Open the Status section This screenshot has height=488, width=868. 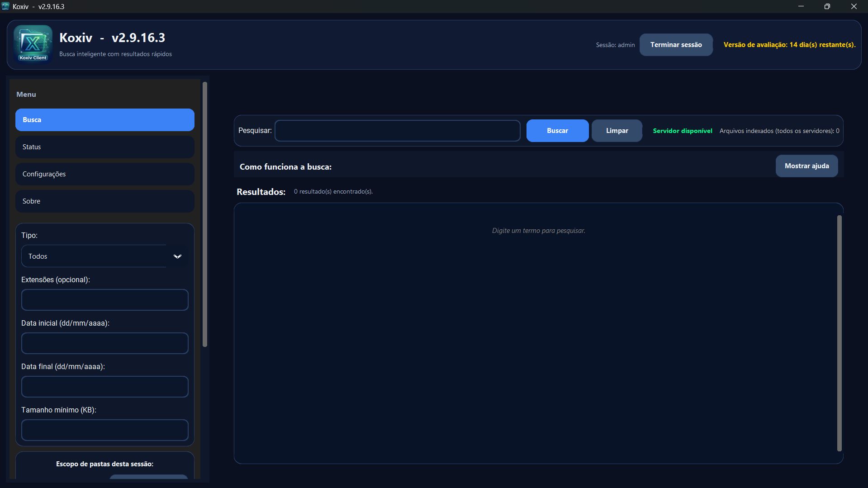[104, 147]
